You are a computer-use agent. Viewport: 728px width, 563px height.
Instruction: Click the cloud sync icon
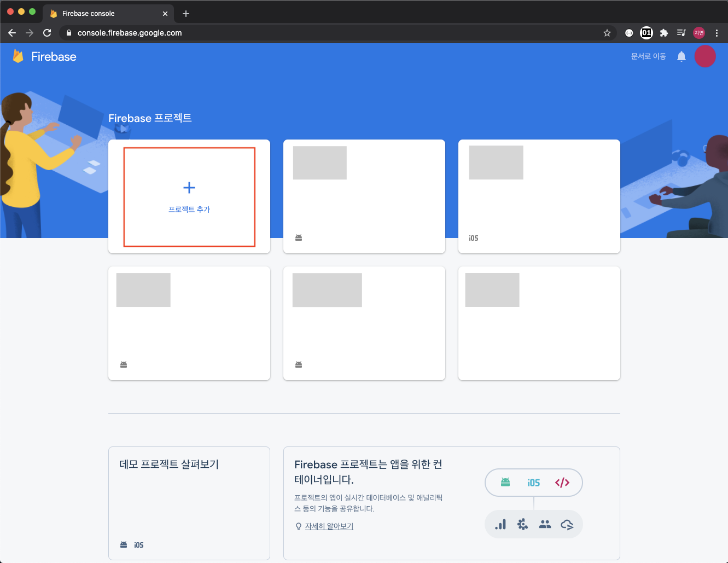tap(567, 525)
